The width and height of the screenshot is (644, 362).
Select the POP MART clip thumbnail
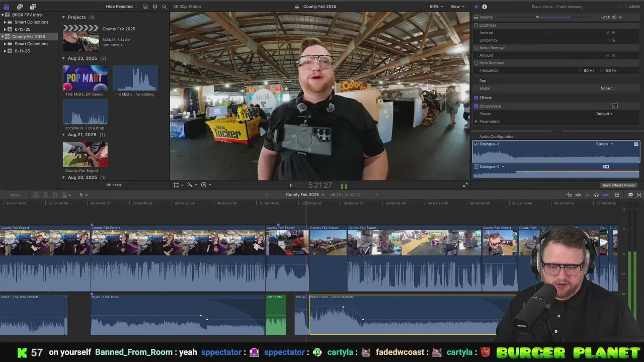[x=85, y=78]
